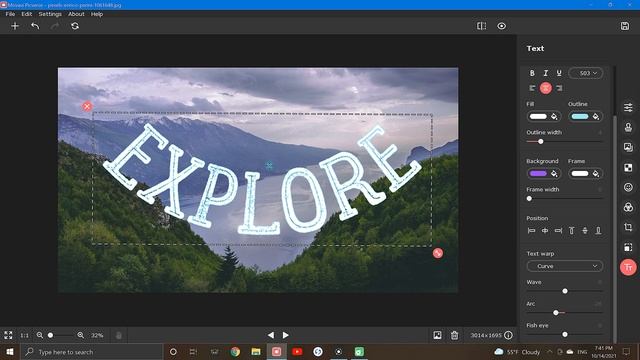Open the Fill color picker
The width and height of the screenshot is (640, 360).
tap(543, 117)
